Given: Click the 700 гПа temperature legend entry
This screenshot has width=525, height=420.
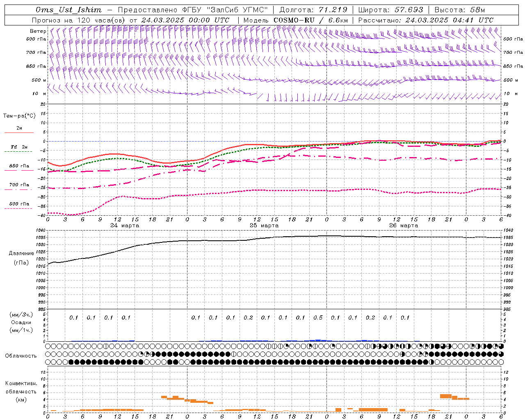Looking at the screenshot, I should (19, 185).
